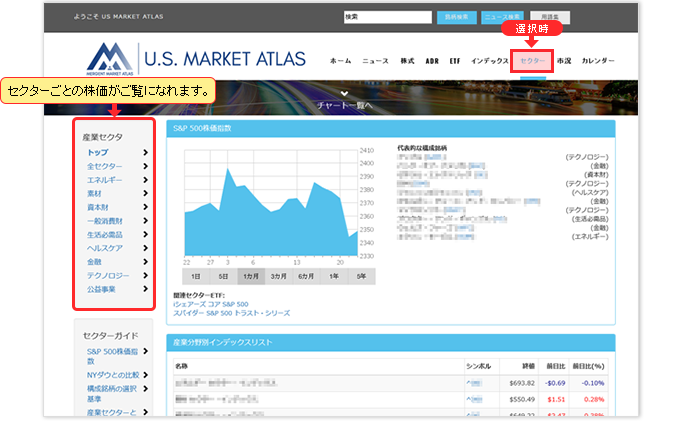Click the 用語集 button
686x421 pixels.
click(x=550, y=17)
